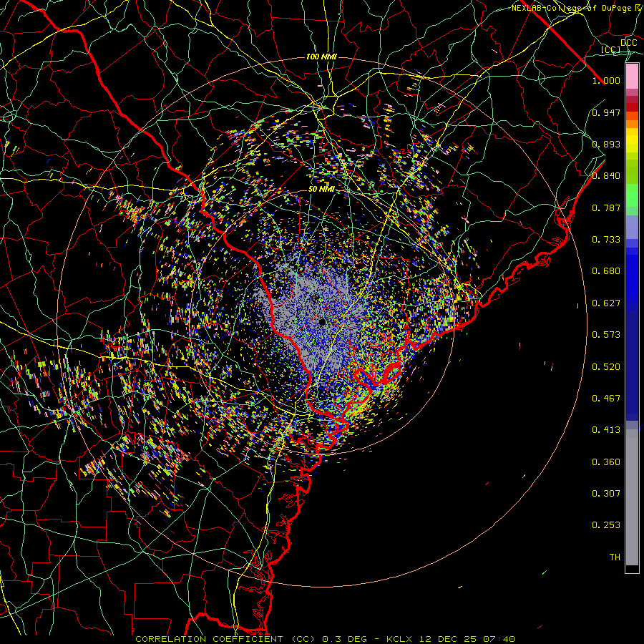Click the 0.893 color scale value
This screenshot has height=644, width=644.
point(606,144)
